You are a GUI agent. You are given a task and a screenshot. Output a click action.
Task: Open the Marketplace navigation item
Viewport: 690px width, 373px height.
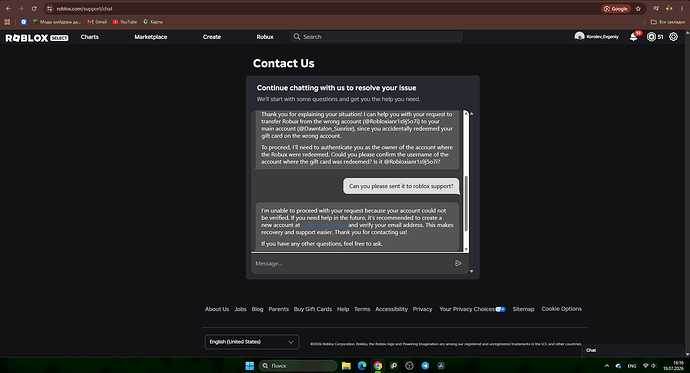point(151,37)
